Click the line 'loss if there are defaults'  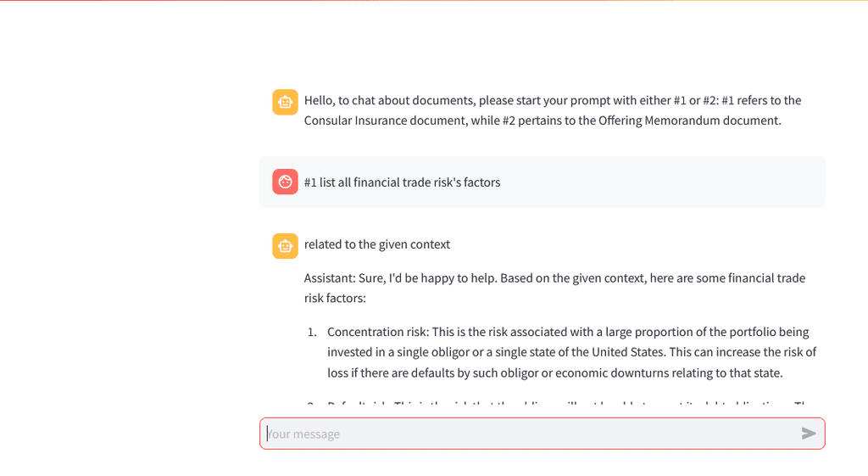[x=554, y=373]
